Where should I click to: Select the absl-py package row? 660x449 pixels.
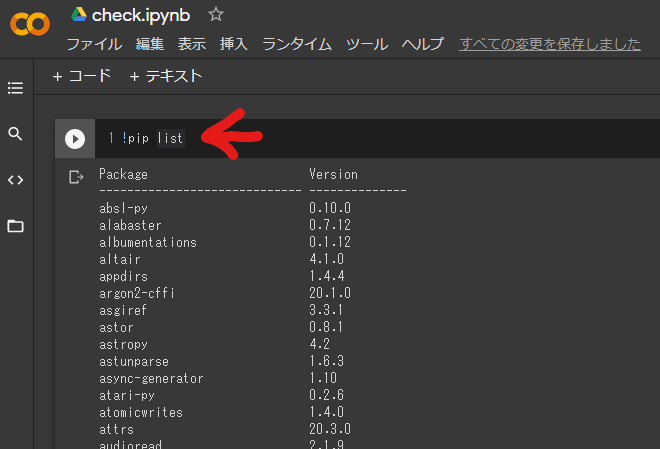click(x=225, y=208)
